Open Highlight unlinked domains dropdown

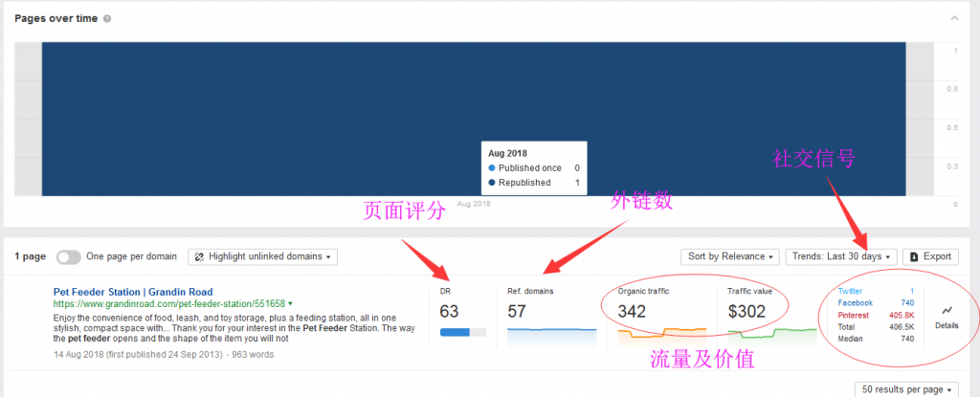(x=262, y=257)
